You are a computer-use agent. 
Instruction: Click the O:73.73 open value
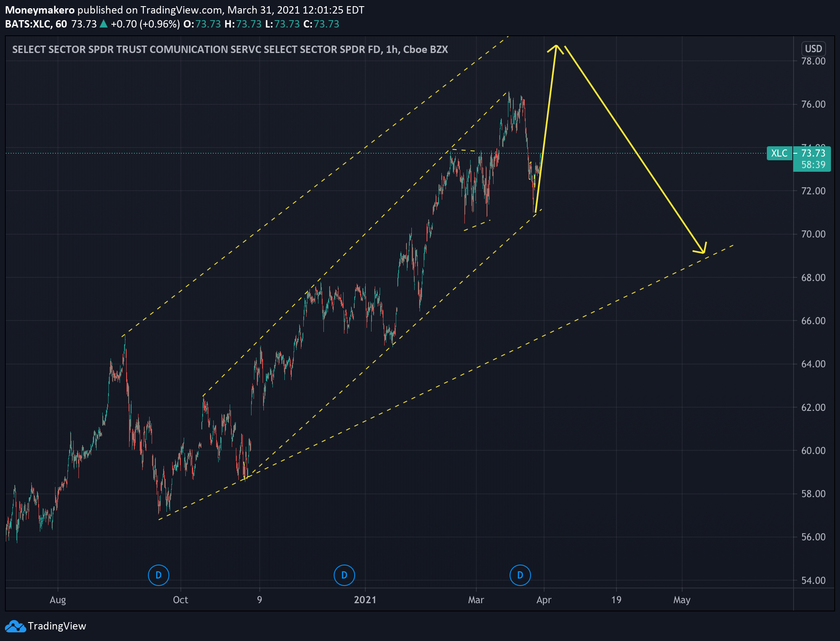[202, 24]
